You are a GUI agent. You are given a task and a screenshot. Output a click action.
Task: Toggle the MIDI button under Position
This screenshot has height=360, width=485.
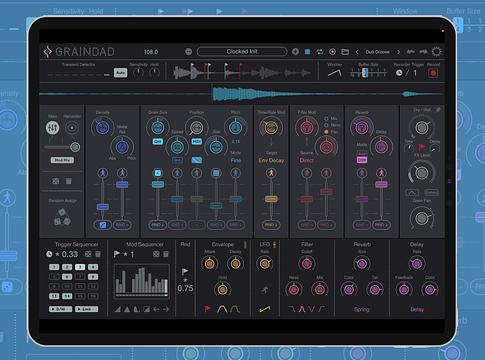[x=196, y=142]
